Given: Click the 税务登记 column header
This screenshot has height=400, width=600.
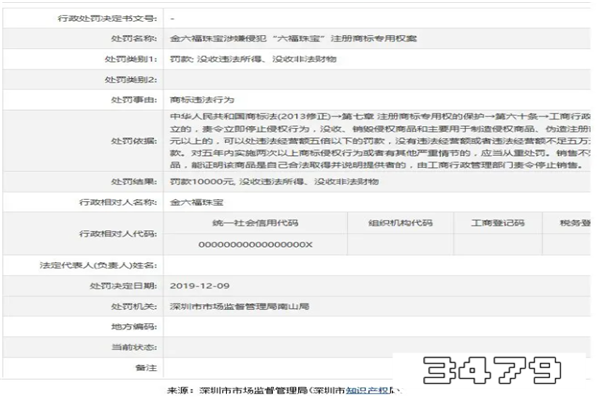Looking at the screenshot, I should (576, 224).
